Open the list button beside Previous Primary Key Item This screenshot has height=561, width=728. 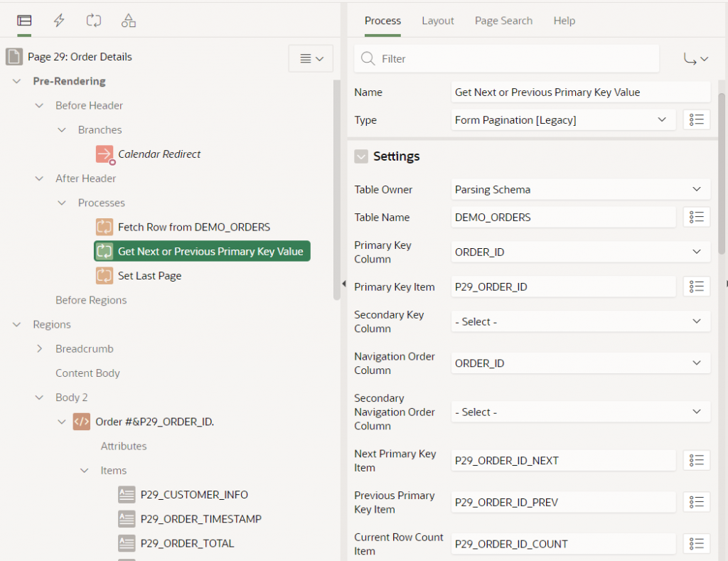click(x=697, y=502)
